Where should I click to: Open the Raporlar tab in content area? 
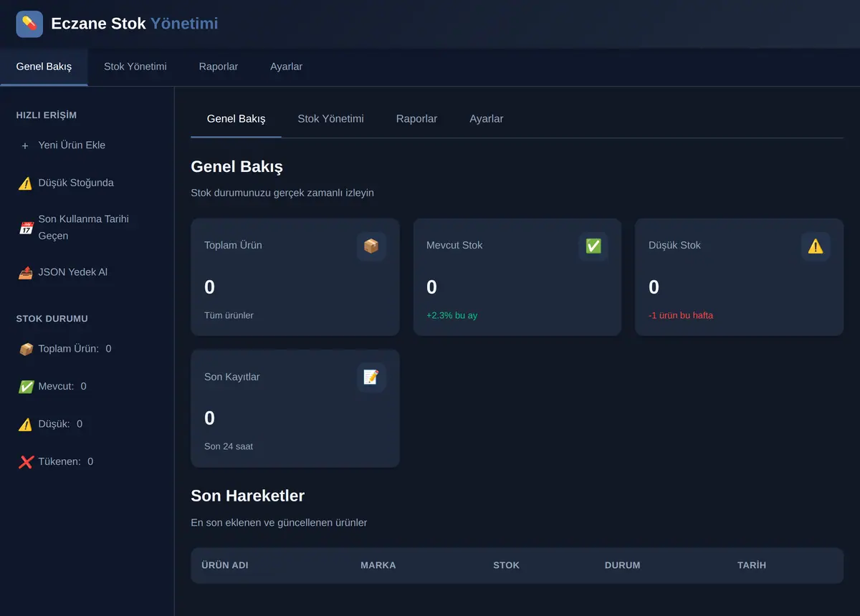pyautogui.click(x=416, y=119)
